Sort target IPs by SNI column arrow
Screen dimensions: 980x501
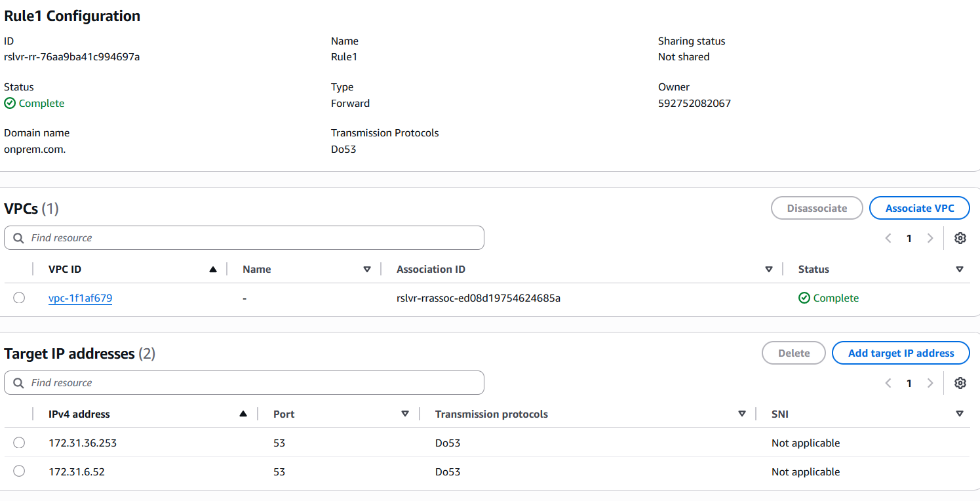[x=960, y=414]
